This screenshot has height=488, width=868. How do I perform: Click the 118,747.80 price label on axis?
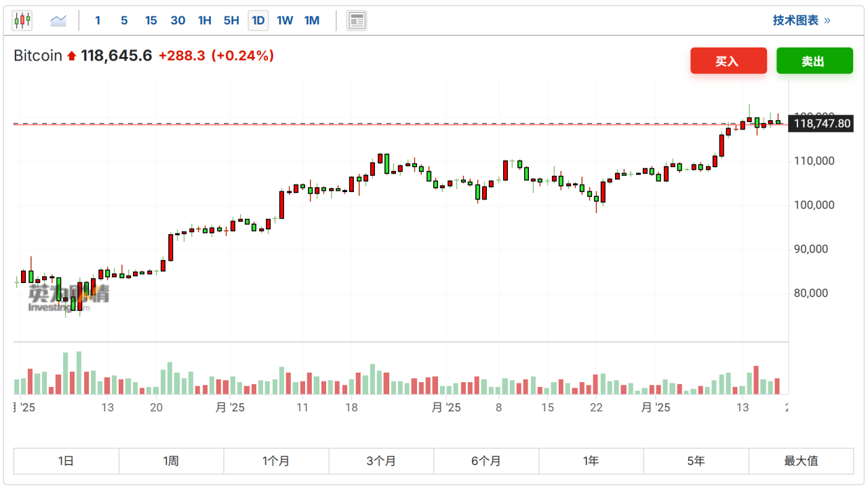point(821,124)
